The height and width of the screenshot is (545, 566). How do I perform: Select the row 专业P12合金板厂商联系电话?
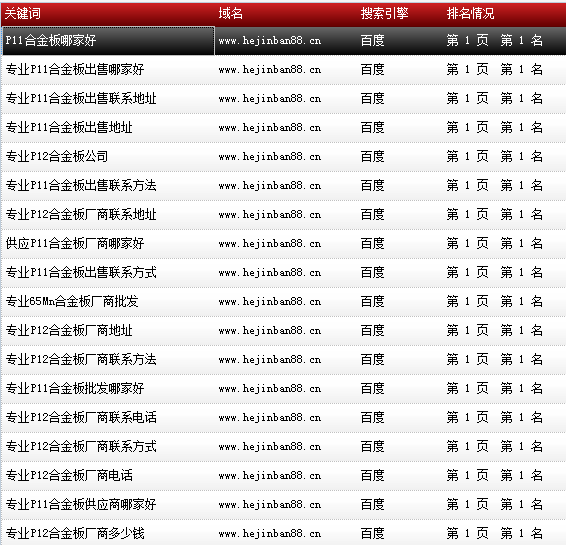click(x=284, y=418)
